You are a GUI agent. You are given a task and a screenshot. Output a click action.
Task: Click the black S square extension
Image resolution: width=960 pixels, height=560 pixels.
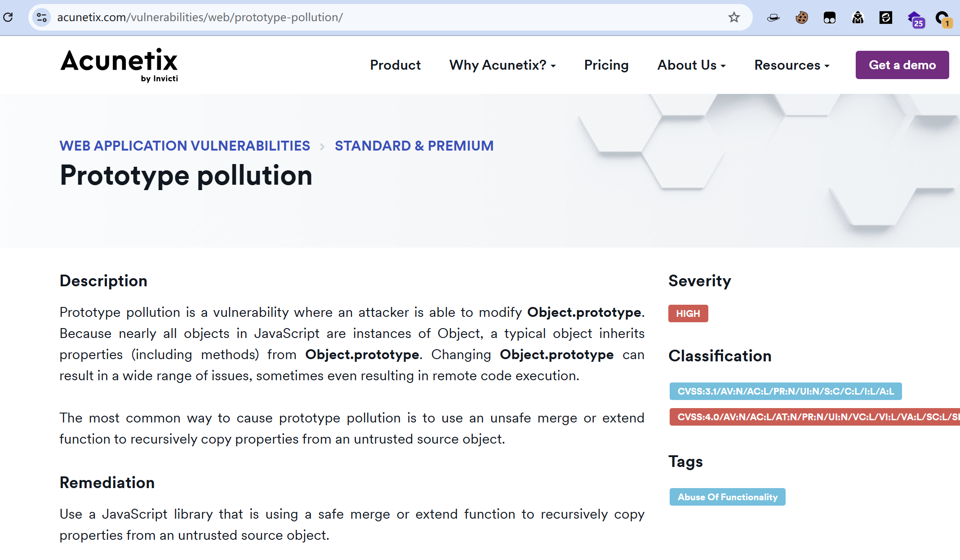(x=885, y=18)
